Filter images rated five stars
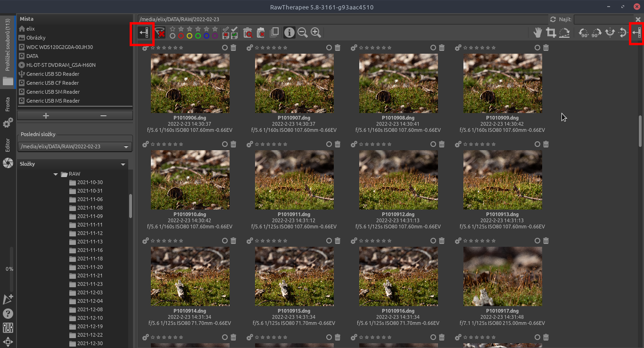The image size is (644, 348). pos(215,29)
